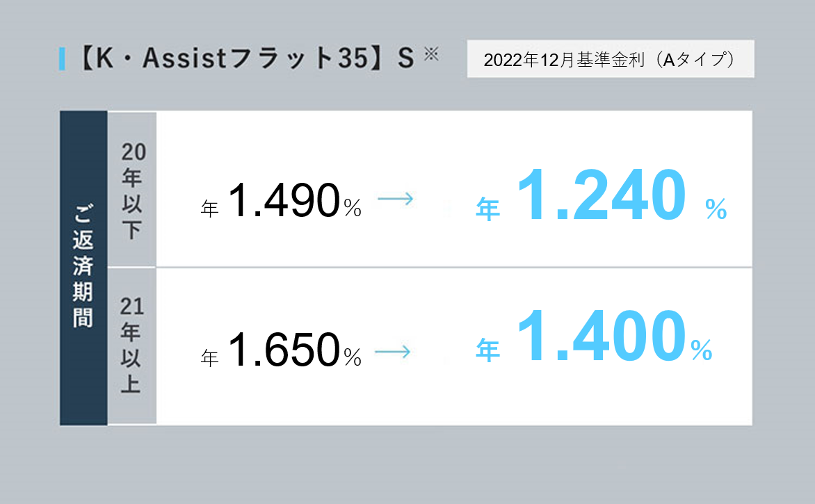Select the 21年以上 row label
The image size is (815, 504).
tap(132, 346)
